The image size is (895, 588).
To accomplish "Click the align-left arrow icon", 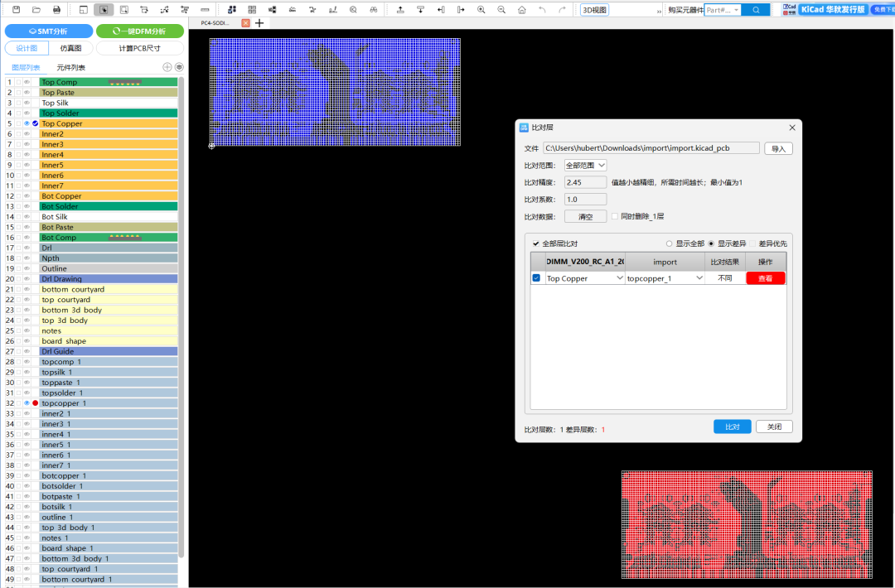I will click(441, 10).
